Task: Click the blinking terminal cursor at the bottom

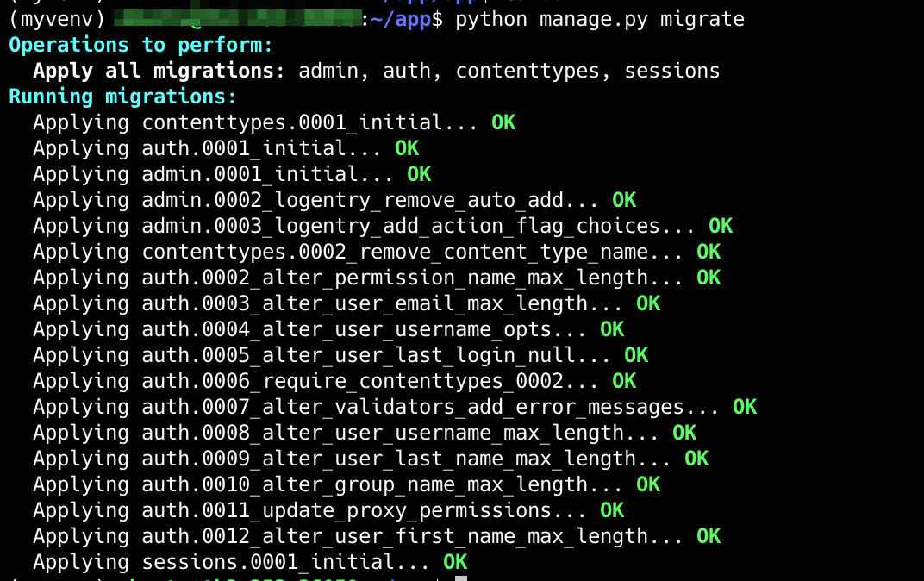Action: 460,579
